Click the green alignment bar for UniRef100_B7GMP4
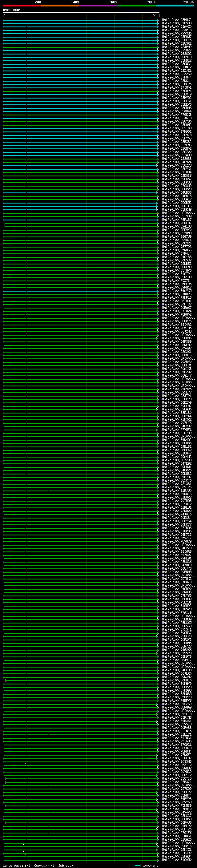 80,91
